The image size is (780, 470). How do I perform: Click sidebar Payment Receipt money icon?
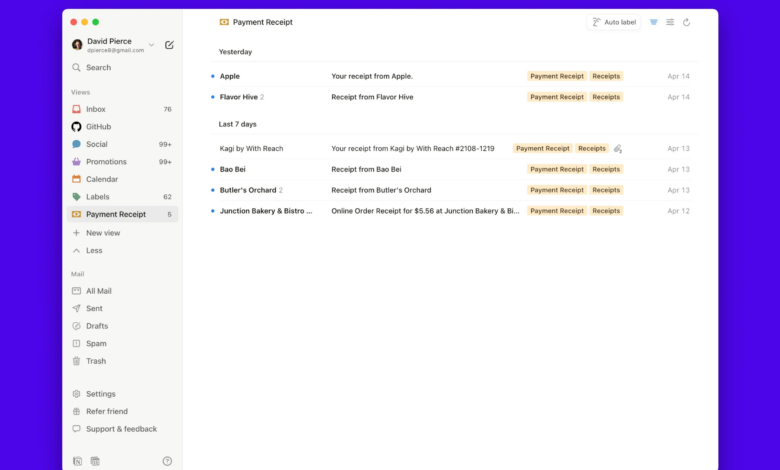76,214
